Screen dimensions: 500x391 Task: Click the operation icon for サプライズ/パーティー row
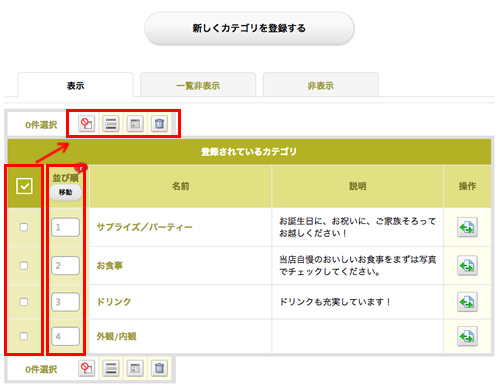pyautogui.click(x=467, y=227)
